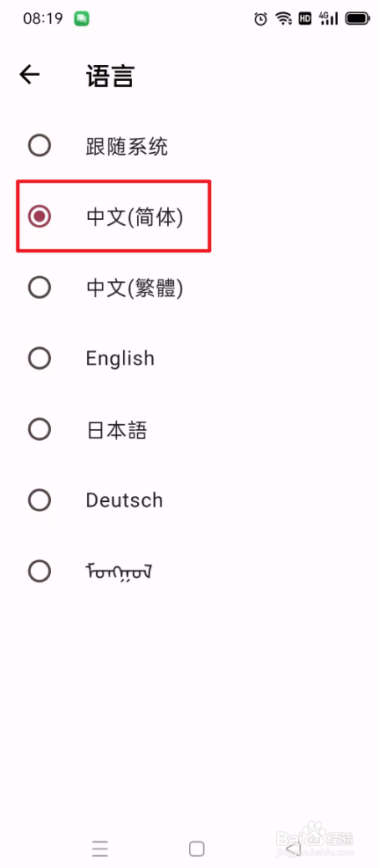Image resolution: width=379 pixels, height=868 pixels.
Task: Select the Mongolian script radio button
Action: (40, 571)
